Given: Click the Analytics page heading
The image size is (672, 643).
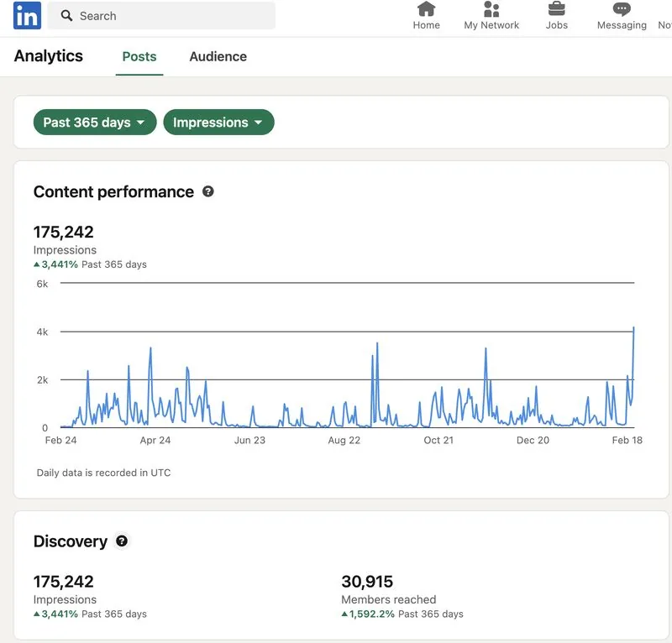Looking at the screenshot, I should (49, 56).
